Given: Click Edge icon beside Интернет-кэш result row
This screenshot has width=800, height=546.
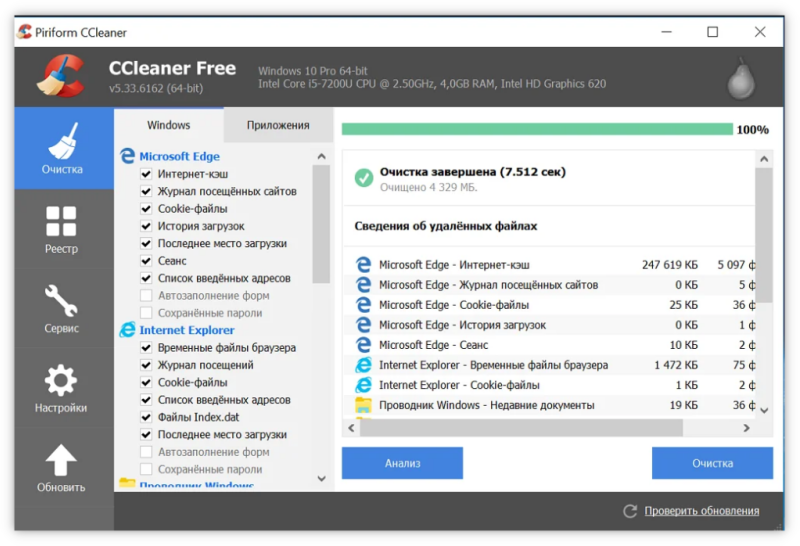Looking at the screenshot, I should tap(363, 264).
